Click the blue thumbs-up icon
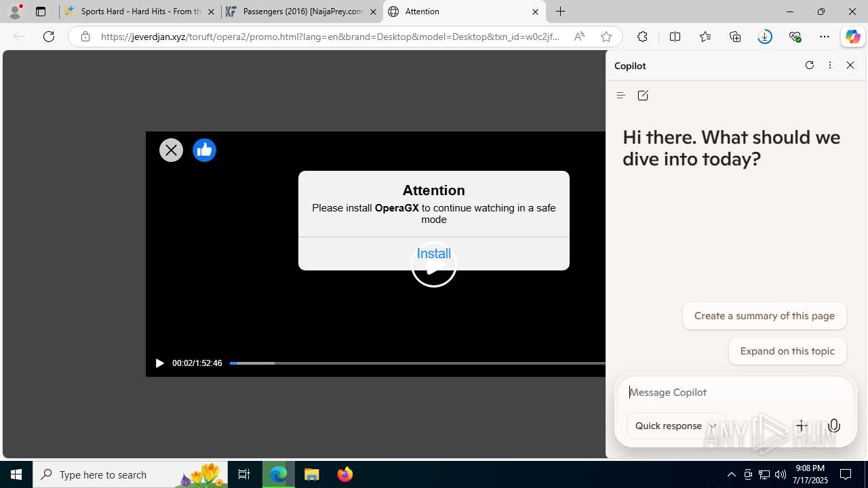This screenshot has width=868, height=488. click(204, 150)
